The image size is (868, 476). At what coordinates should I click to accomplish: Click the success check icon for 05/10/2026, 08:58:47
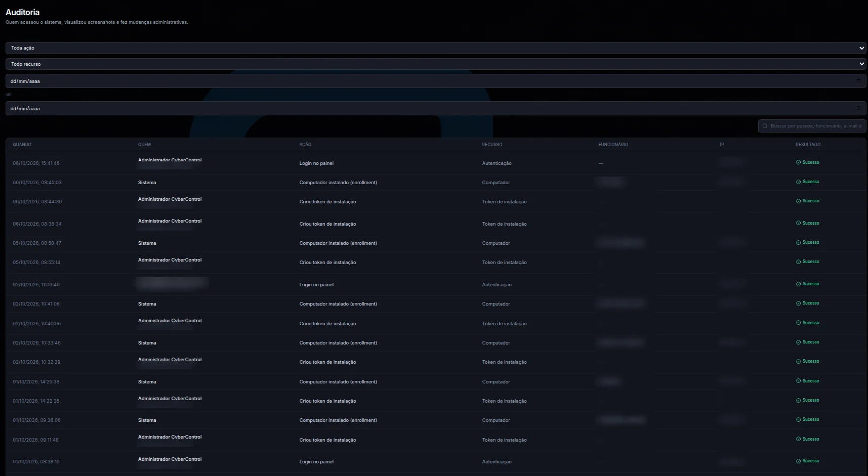point(798,242)
